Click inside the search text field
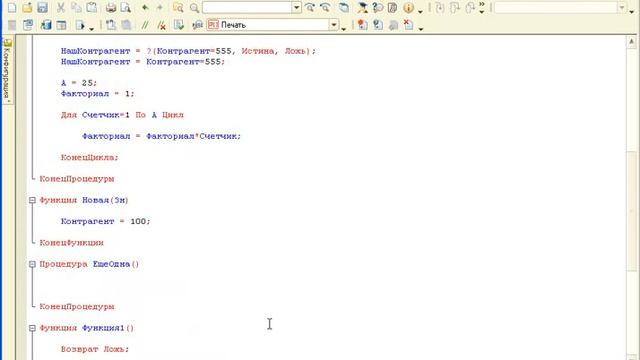The image size is (640, 360). (247, 7)
